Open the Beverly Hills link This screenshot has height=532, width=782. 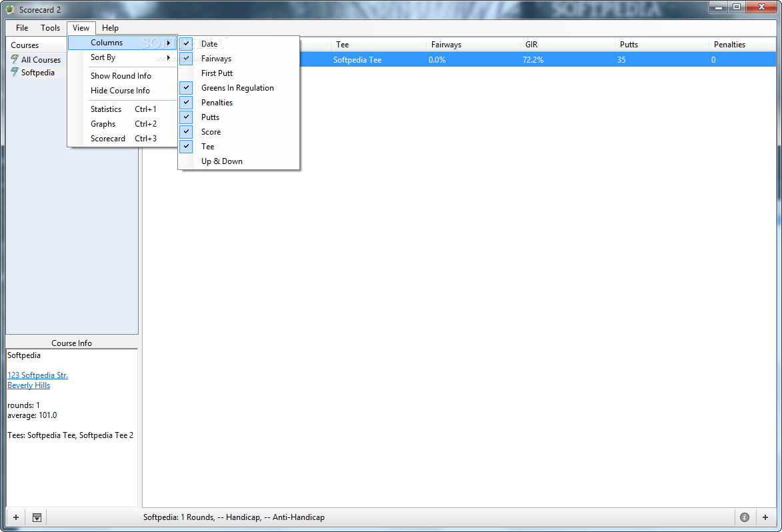(29, 385)
